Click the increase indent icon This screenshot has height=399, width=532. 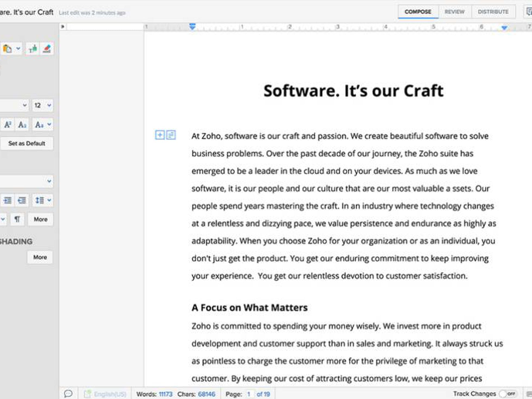point(8,200)
